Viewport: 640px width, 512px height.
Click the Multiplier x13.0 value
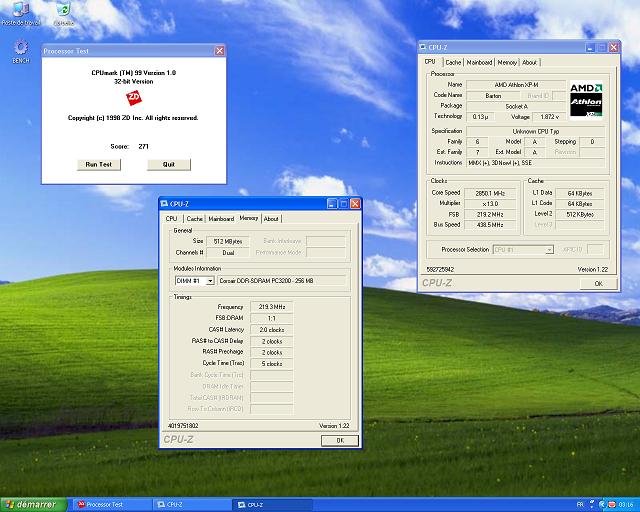(x=490, y=204)
